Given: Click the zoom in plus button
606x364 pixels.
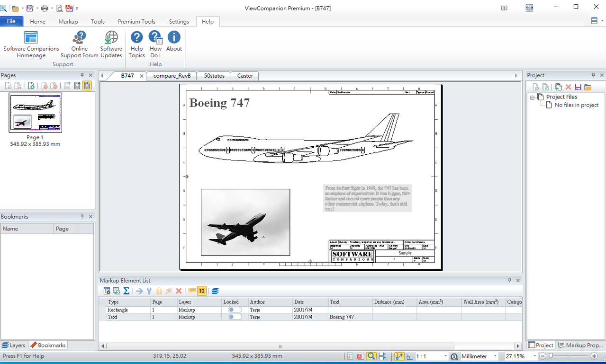Looking at the screenshot, I should point(594,356).
